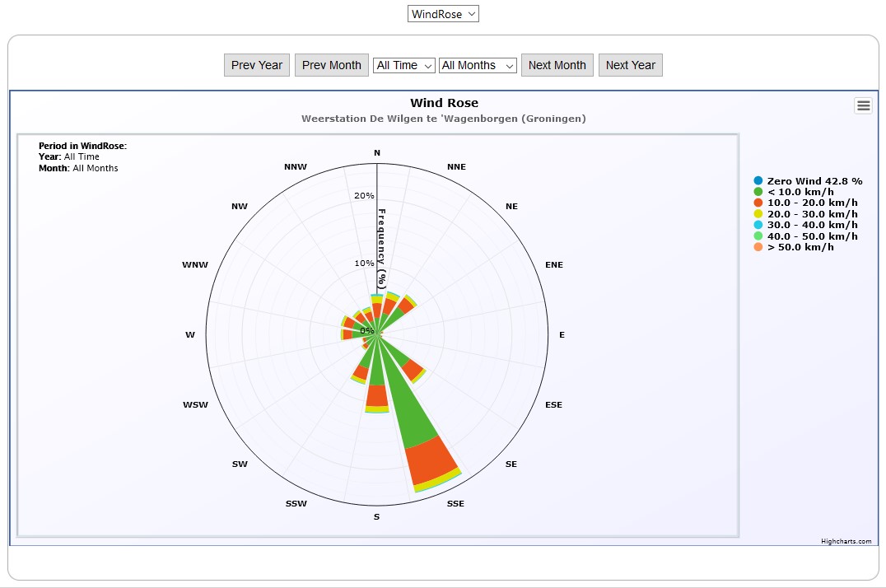Go to previous year
The width and height of the screenshot is (886, 588).
pos(257,65)
